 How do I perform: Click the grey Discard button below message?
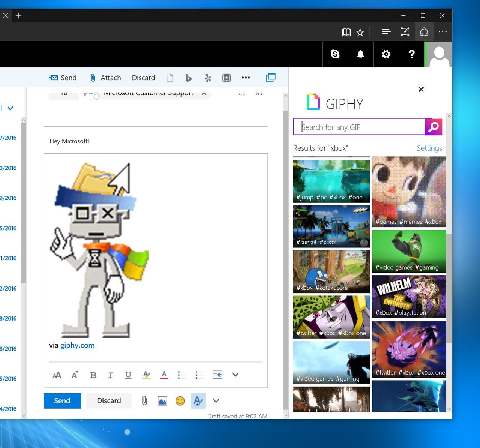point(109,401)
